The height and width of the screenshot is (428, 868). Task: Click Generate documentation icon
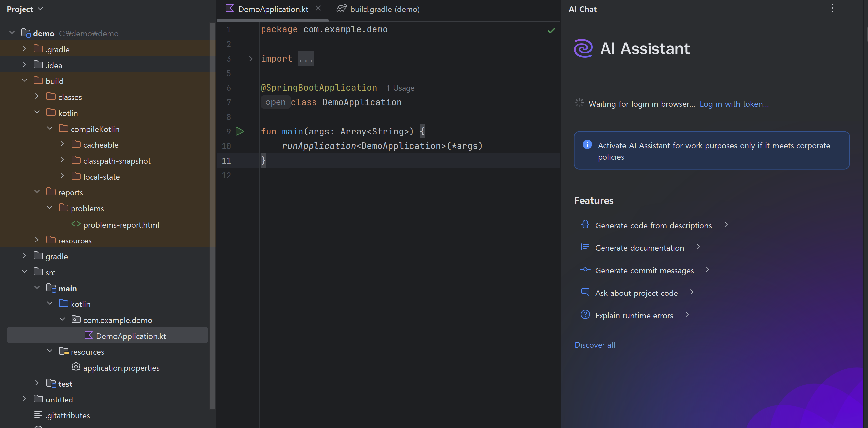(x=585, y=247)
